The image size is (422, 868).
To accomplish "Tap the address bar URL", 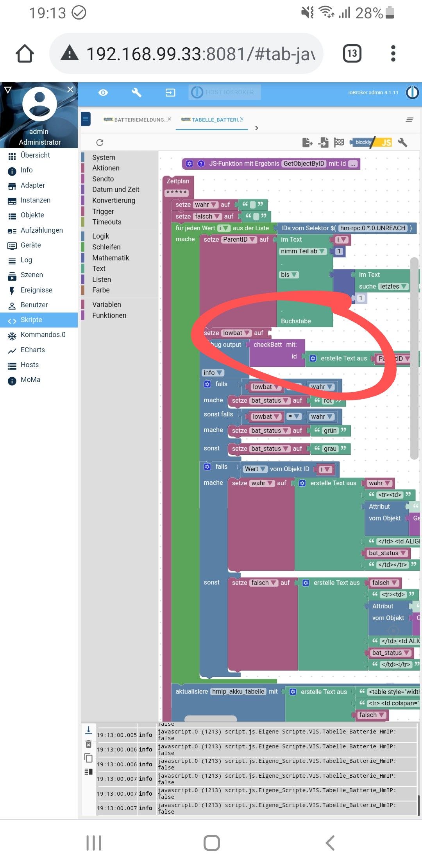I will tap(200, 54).
